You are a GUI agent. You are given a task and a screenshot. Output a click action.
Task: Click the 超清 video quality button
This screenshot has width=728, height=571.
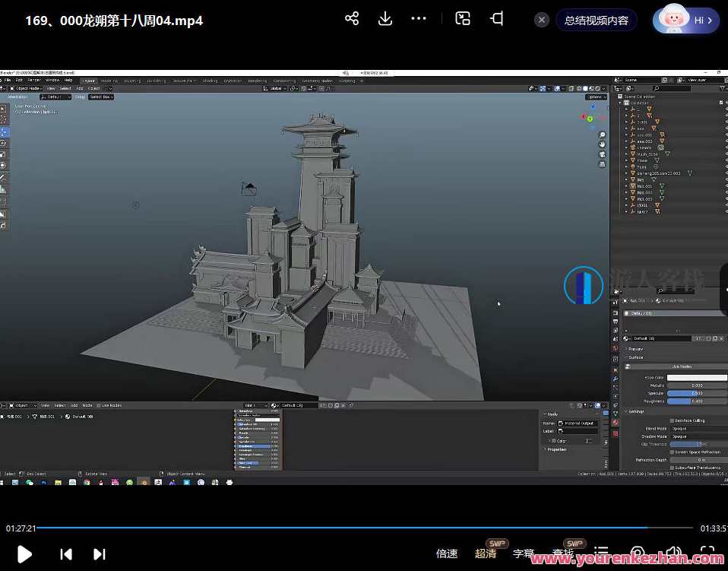pyautogui.click(x=486, y=554)
